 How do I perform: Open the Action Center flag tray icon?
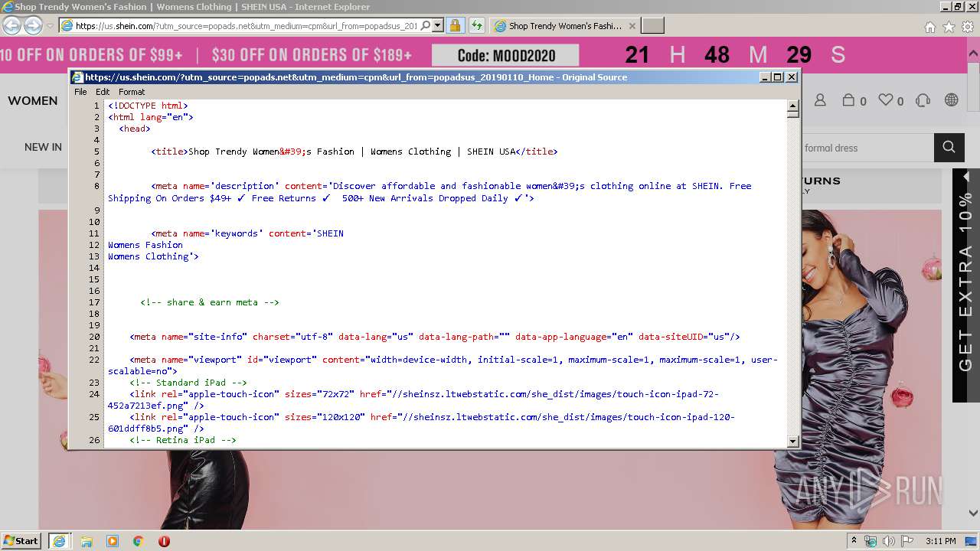tap(907, 541)
